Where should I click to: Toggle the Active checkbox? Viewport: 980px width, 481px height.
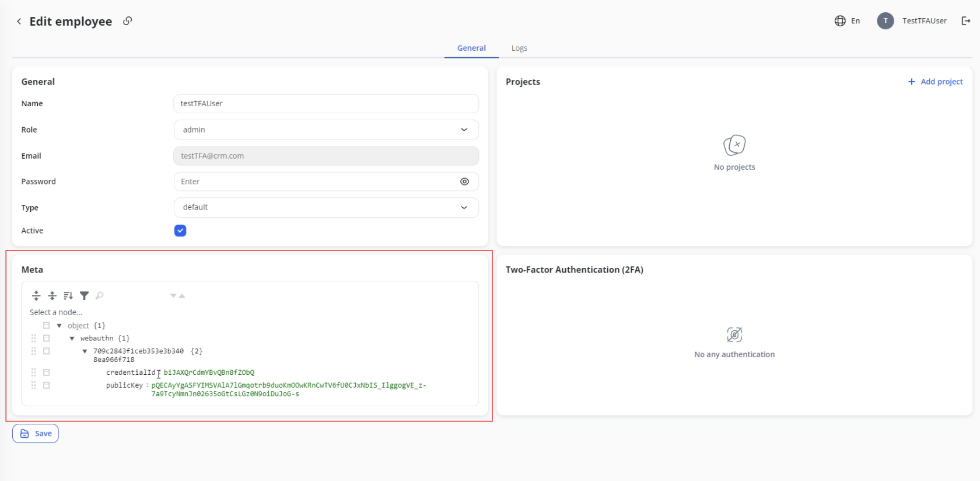point(180,231)
